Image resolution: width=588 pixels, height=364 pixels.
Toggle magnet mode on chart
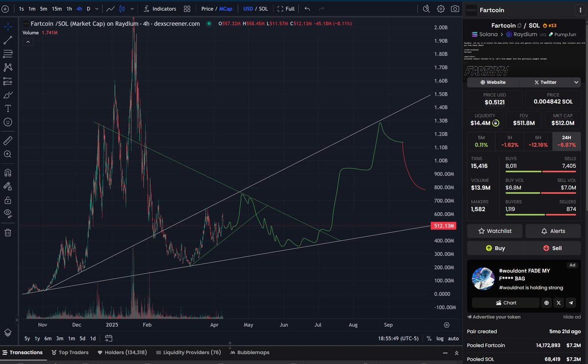[x=8, y=172]
